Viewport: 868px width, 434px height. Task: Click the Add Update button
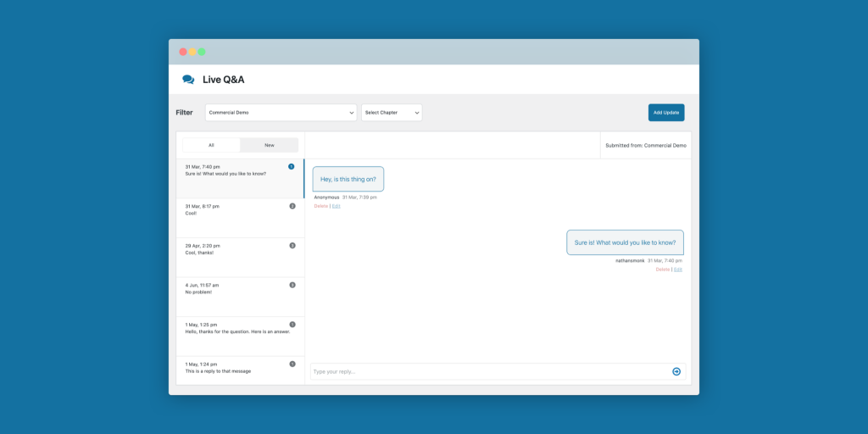(x=666, y=113)
